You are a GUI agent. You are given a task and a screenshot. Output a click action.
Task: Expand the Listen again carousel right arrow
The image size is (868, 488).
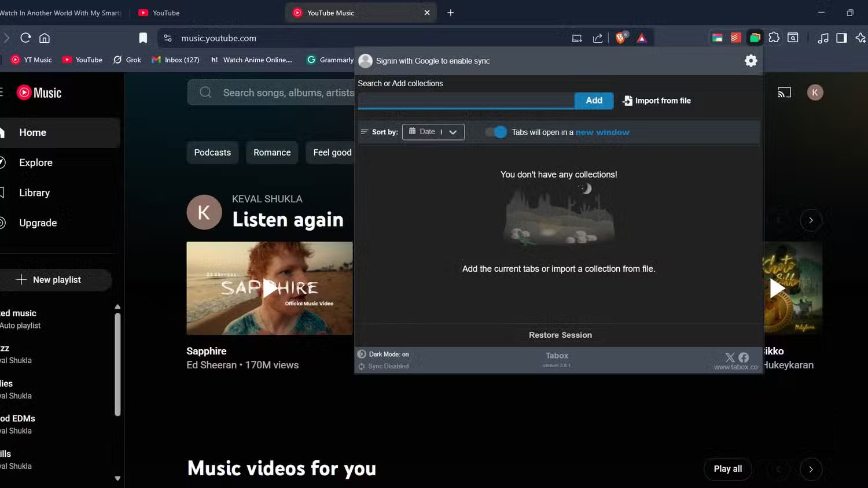coord(811,220)
